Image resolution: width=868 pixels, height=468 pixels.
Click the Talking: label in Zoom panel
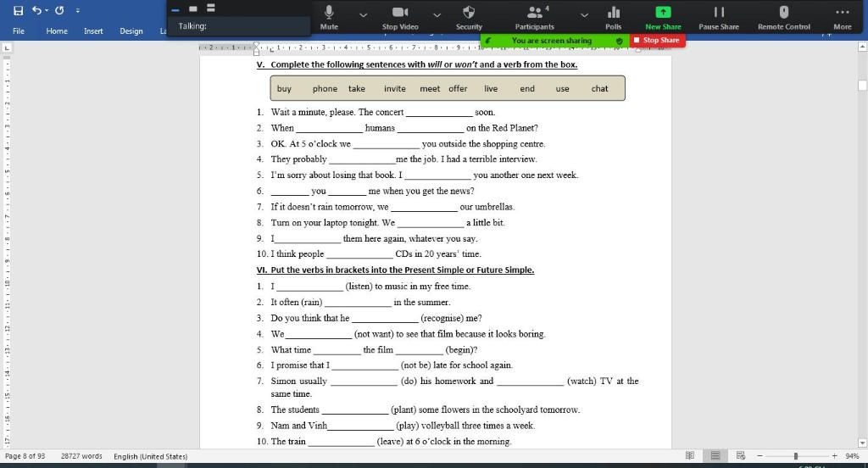[x=192, y=26]
